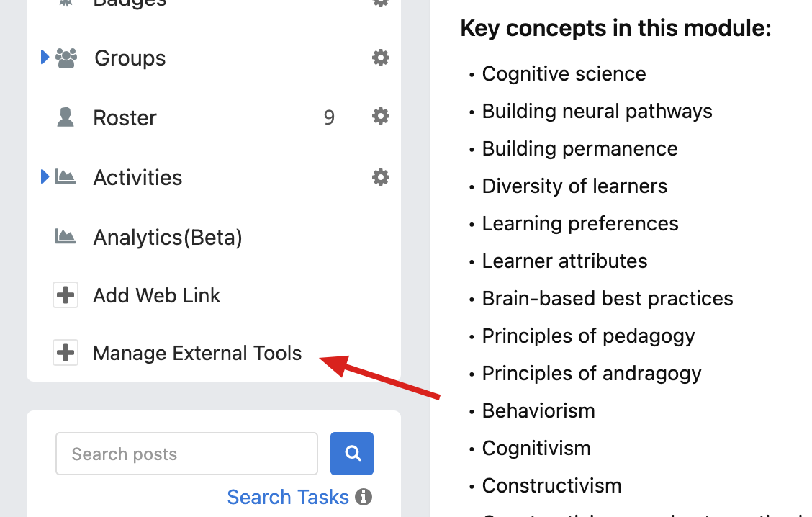Open the Activities settings gear
The width and height of the screenshot is (812, 517).
(381, 177)
